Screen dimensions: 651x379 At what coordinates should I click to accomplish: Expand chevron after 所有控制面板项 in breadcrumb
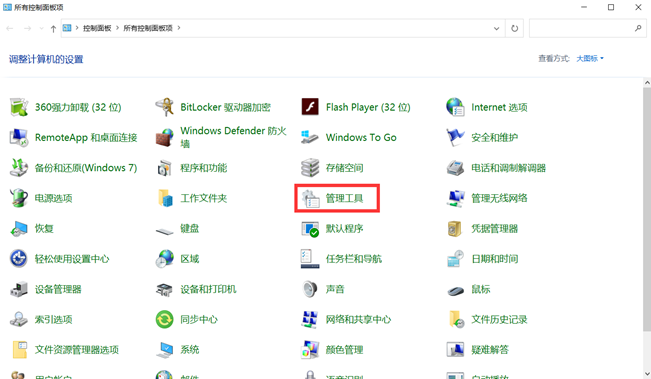(179, 28)
